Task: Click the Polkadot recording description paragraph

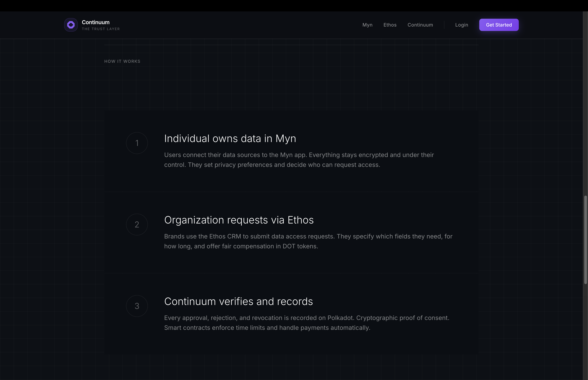Action: (306, 323)
